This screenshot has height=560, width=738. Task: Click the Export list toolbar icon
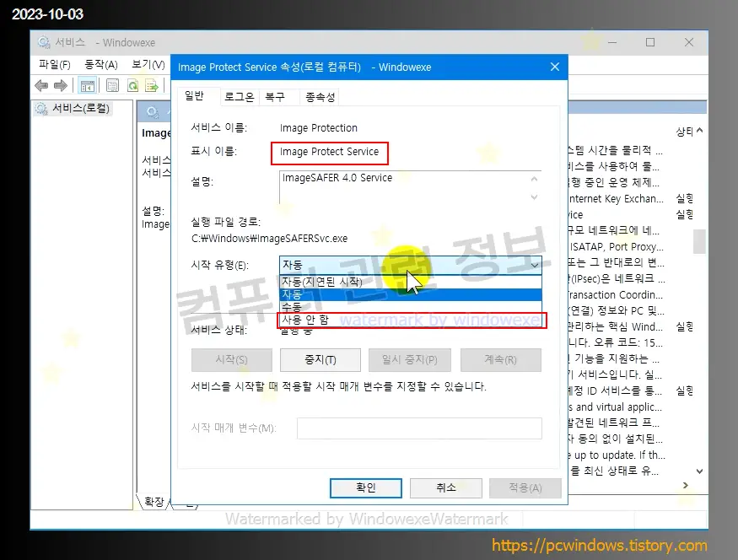(152, 86)
